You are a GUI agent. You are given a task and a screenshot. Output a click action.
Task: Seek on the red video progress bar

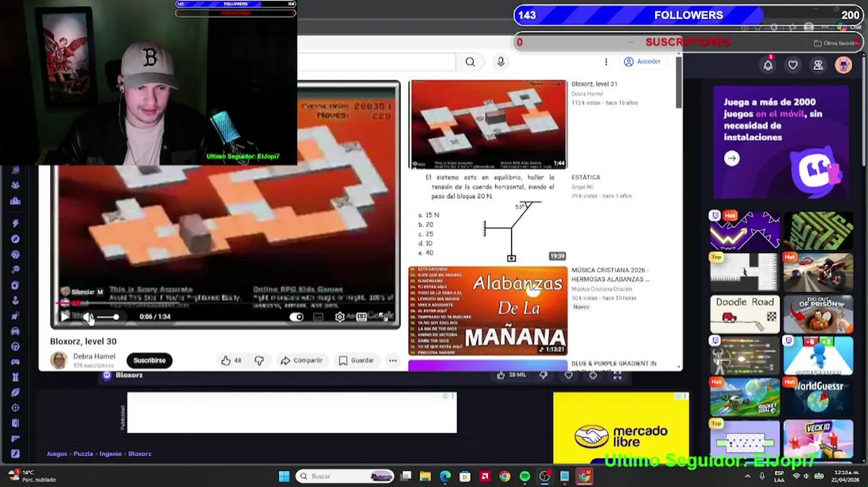(225, 304)
